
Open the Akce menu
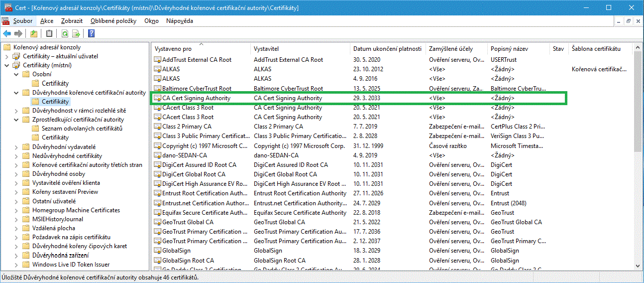pos(47,21)
